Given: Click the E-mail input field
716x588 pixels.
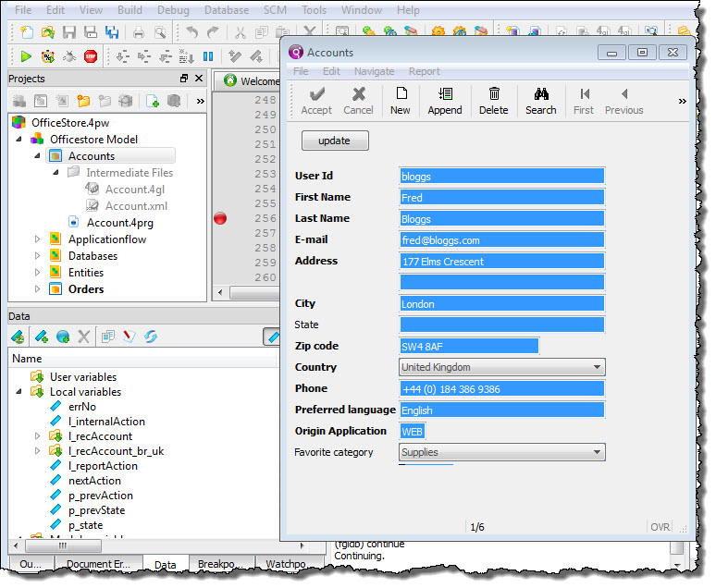Looking at the screenshot, I should click(x=501, y=240).
